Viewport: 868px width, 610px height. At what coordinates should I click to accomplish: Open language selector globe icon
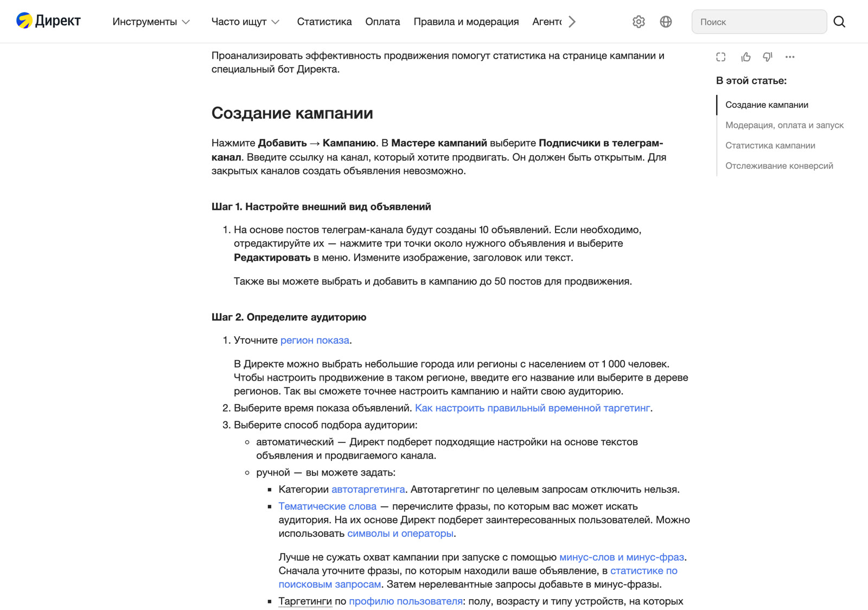[666, 22]
